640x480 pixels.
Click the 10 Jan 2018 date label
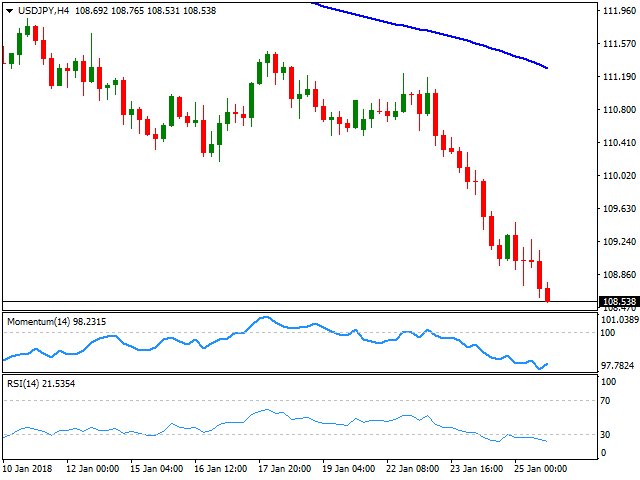(28, 468)
